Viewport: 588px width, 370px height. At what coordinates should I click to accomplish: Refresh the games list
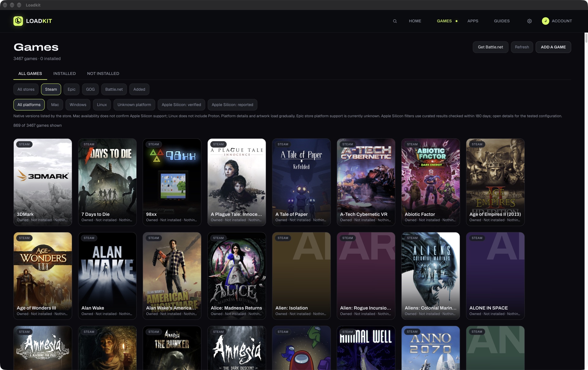(x=522, y=47)
